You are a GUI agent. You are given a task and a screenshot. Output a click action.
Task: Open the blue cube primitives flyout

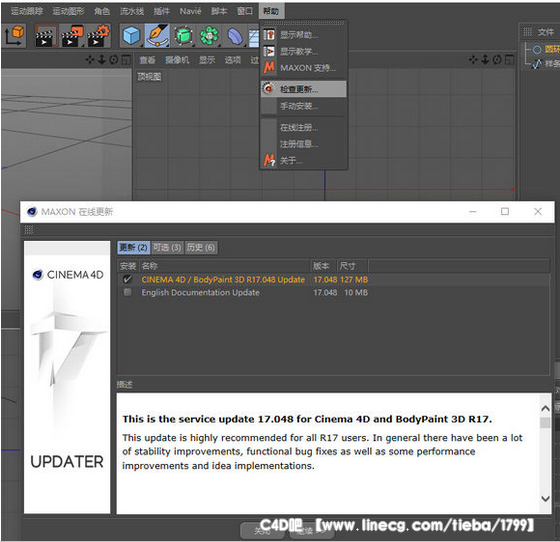point(131,36)
